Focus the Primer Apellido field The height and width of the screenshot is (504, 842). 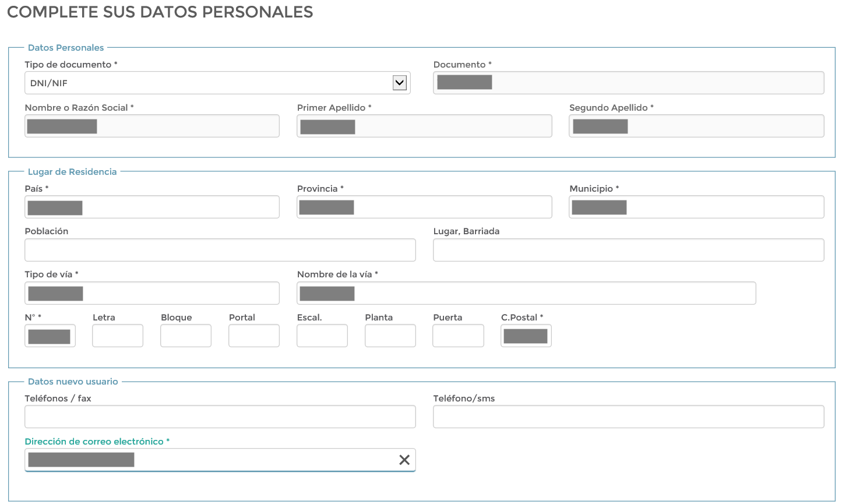[x=424, y=126]
